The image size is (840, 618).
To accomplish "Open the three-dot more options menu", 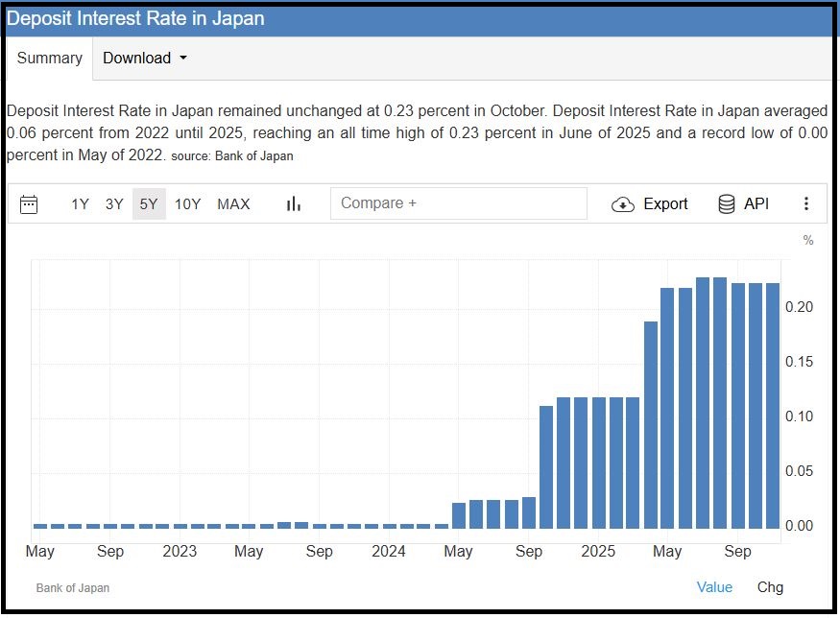I will pos(806,204).
